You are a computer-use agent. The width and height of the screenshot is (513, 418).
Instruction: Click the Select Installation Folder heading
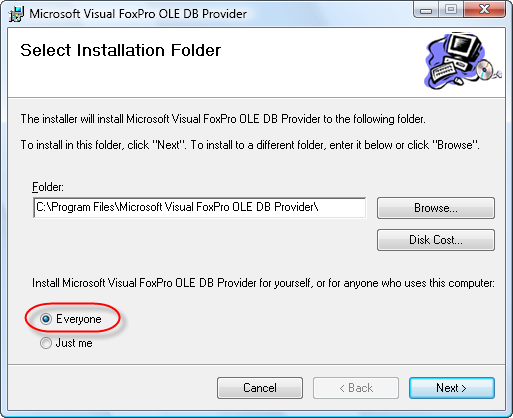tap(121, 50)
